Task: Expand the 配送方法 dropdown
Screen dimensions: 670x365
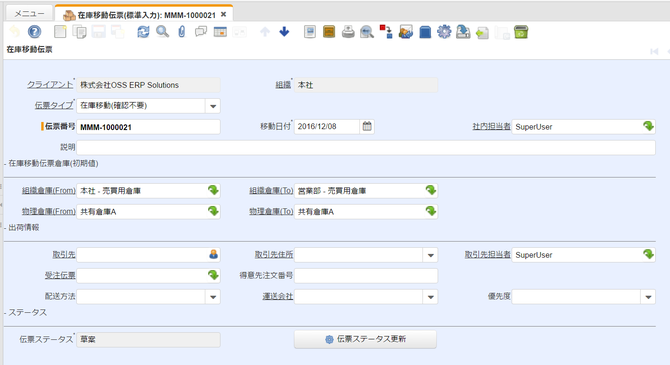Action: pyautogui.click(x=213, y=297)
